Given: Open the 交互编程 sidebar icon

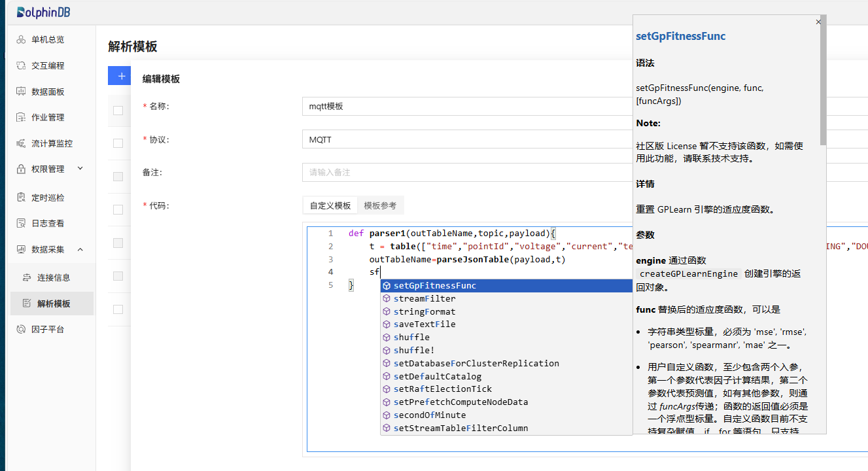Looking at the screenshot, I should 21,65.
